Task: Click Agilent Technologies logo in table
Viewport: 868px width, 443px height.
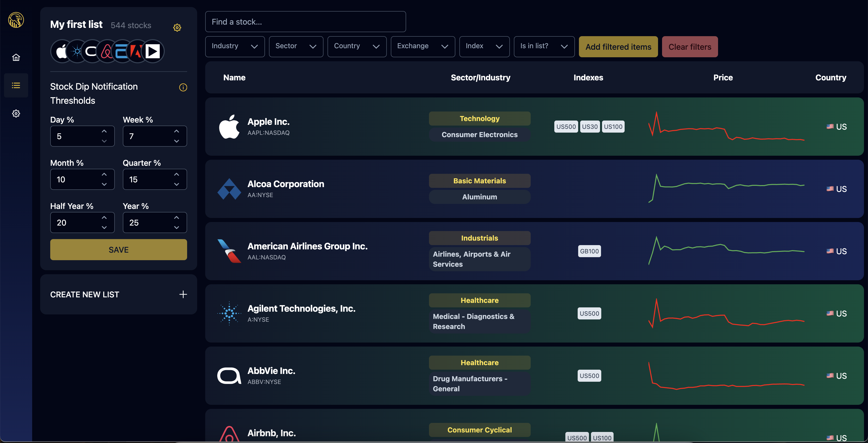Action: [x=229, y=313]
